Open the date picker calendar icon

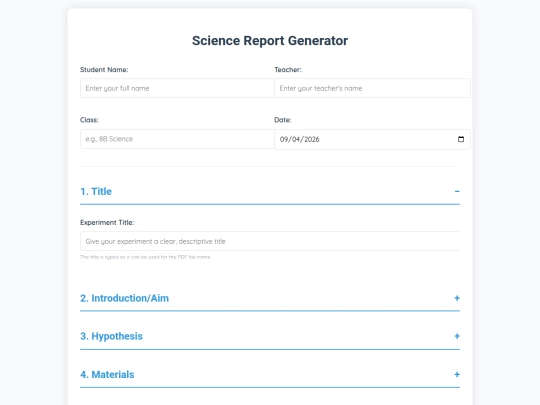pos(461,139)
